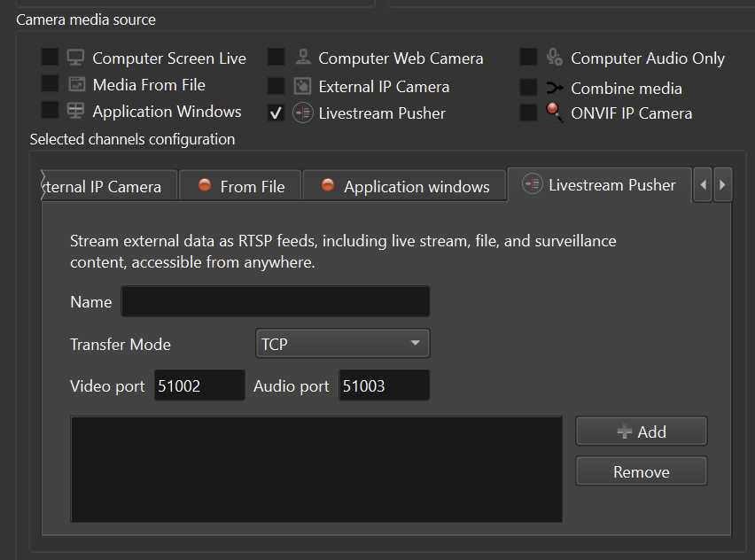Switch to the From File tab
Screen dimensions: 755x560
(240, 186)
